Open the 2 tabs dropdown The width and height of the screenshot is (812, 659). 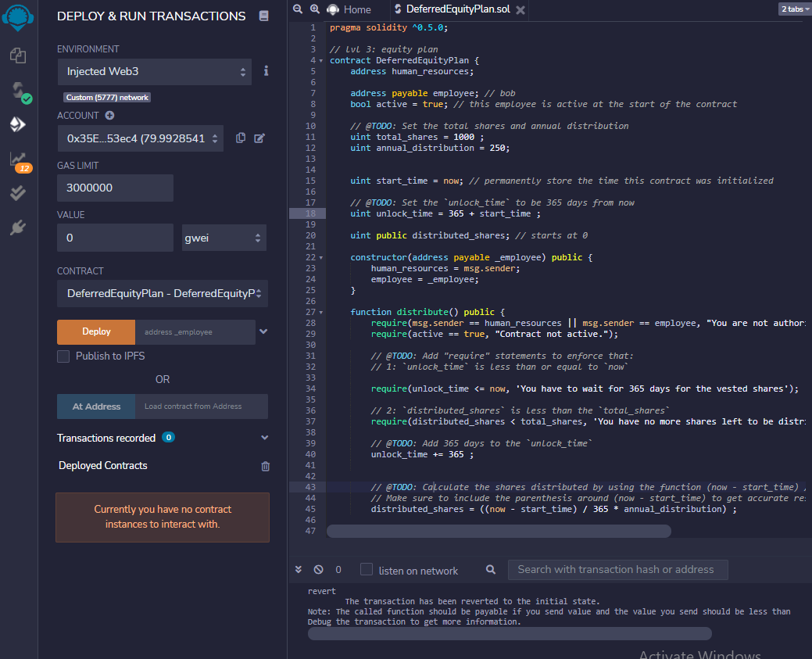point(795,9)
